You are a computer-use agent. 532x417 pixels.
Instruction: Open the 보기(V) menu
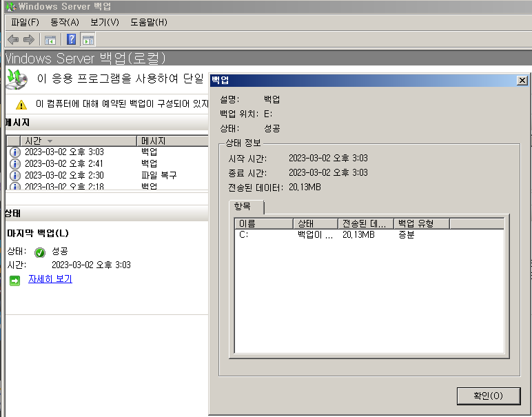tap(105, 22)
